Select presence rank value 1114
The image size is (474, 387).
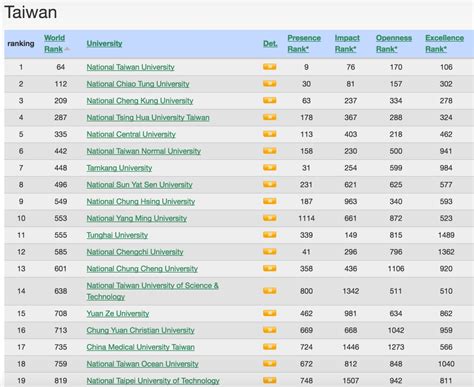[x=306, y=218]
